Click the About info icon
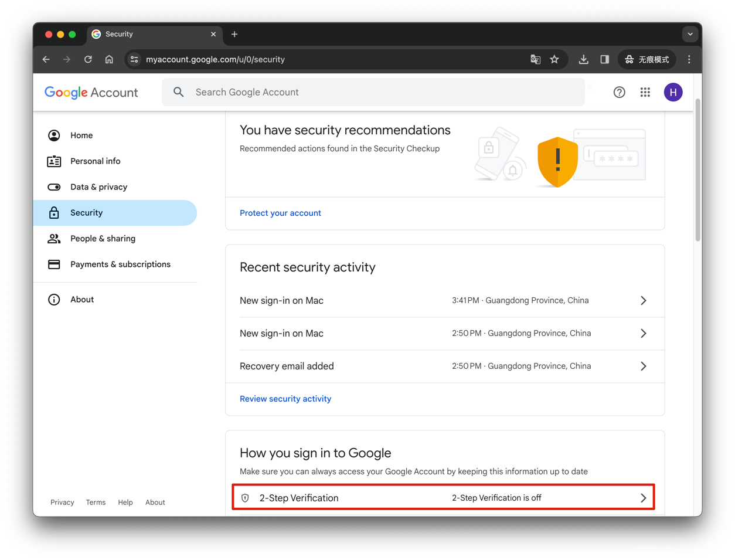The width and height of the screenshot is (735, 560). point(54,300)
